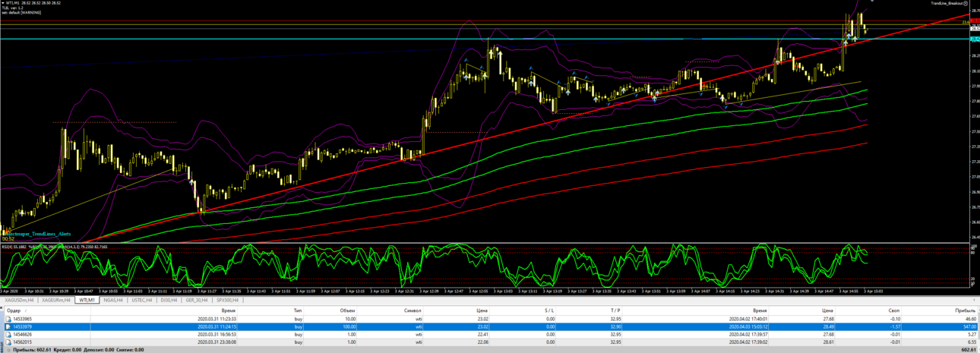Image resolution: width=980 pixels, height=353 pixels.
Task: Click order icon of trade 14533979
Action: pos(8,327)
